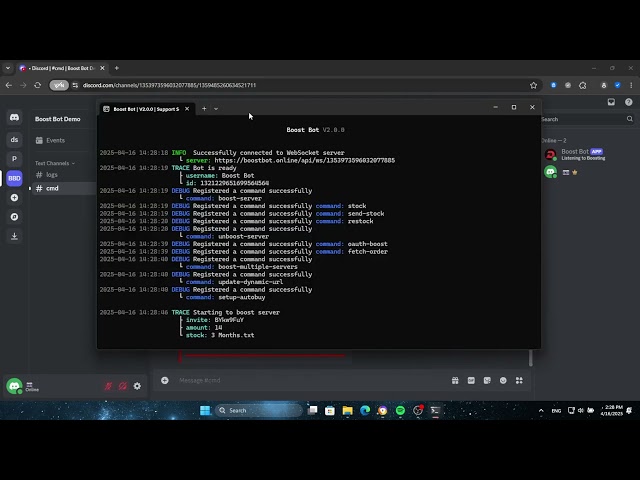Viewport: 640px width, 480px height.
Task: Click the Add a Server plus icon
Action: pyautogui.click(x=14, y=198)
